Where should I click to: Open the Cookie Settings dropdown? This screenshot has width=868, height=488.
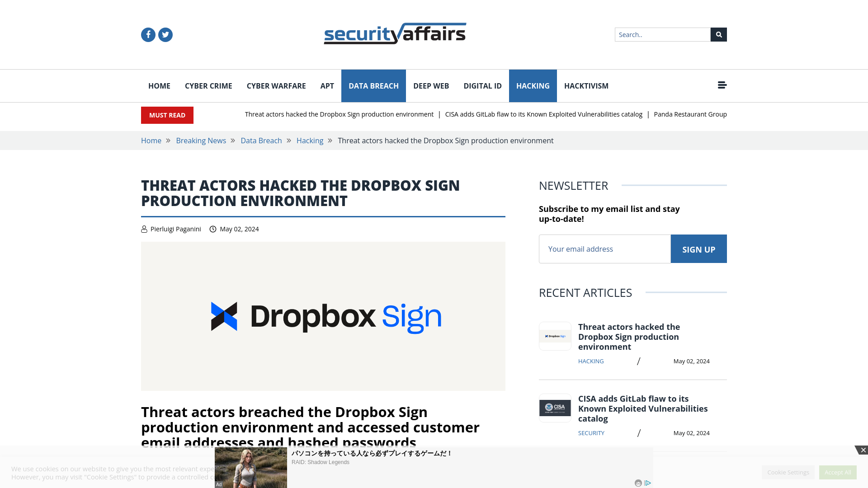(x=788, y=472)
